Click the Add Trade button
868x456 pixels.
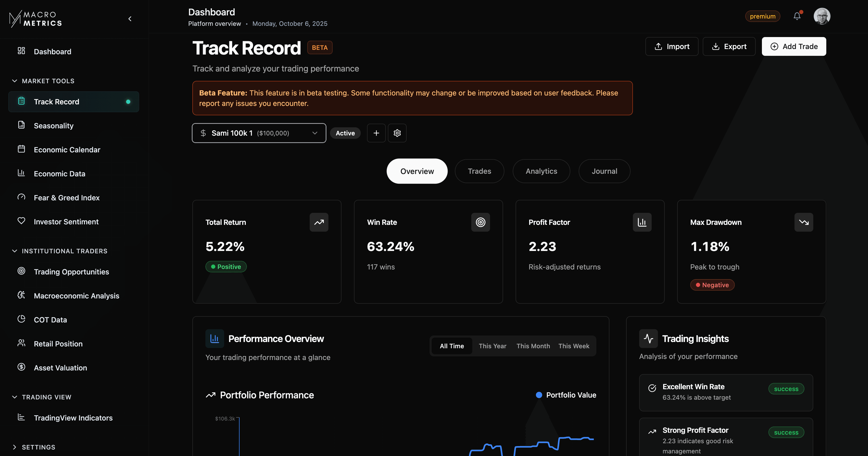coord(793,46)
